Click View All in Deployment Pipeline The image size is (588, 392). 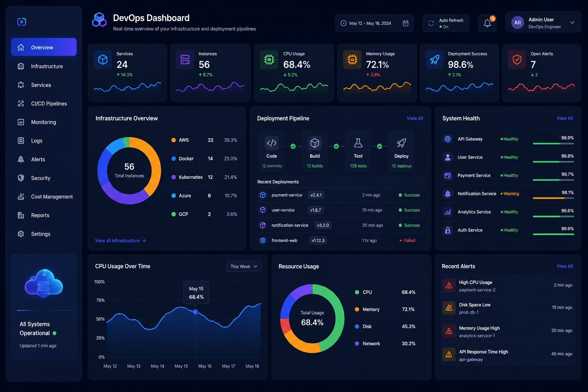click(415, 118)
